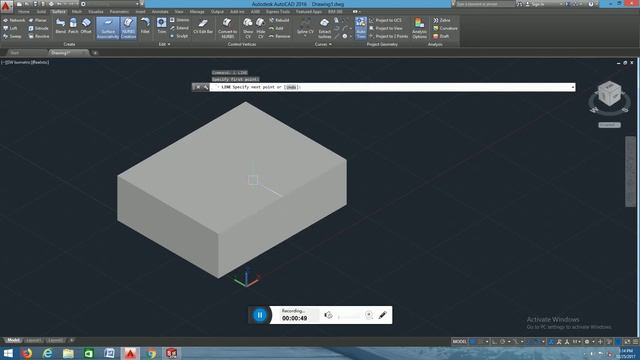Screen dimensions: 640x360
Task: Click the Sculpt tool
Action: coord(179,36)
